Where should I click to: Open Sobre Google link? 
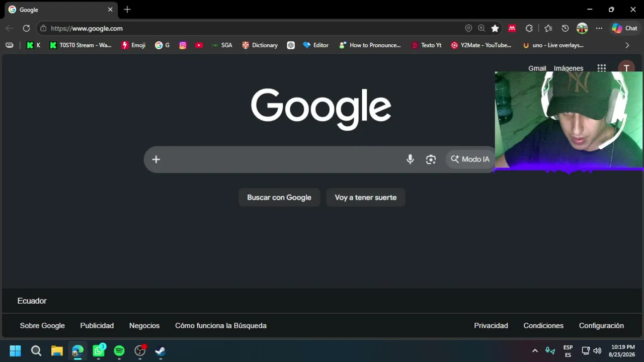[x=42, y=326]
